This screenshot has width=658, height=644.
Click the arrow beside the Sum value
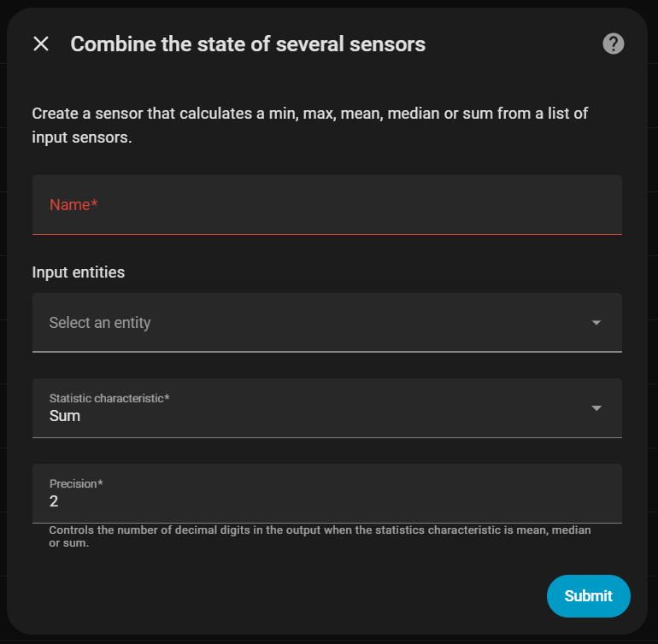596,408
